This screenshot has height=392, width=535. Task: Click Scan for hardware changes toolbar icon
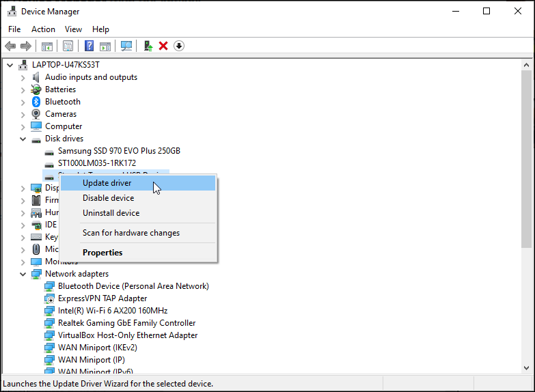126,46
